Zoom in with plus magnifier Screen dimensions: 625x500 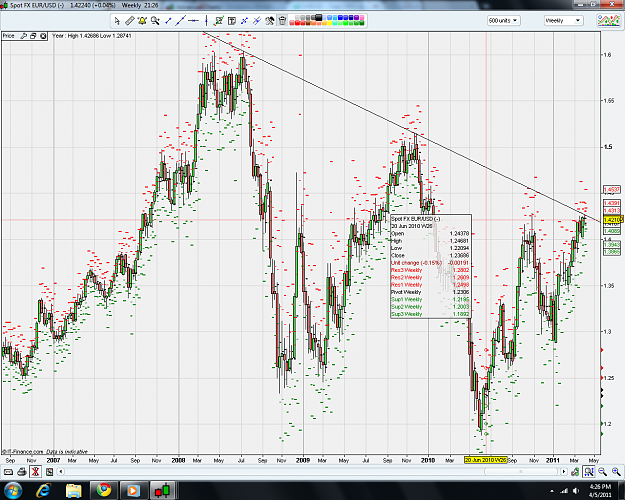[616, 472]
